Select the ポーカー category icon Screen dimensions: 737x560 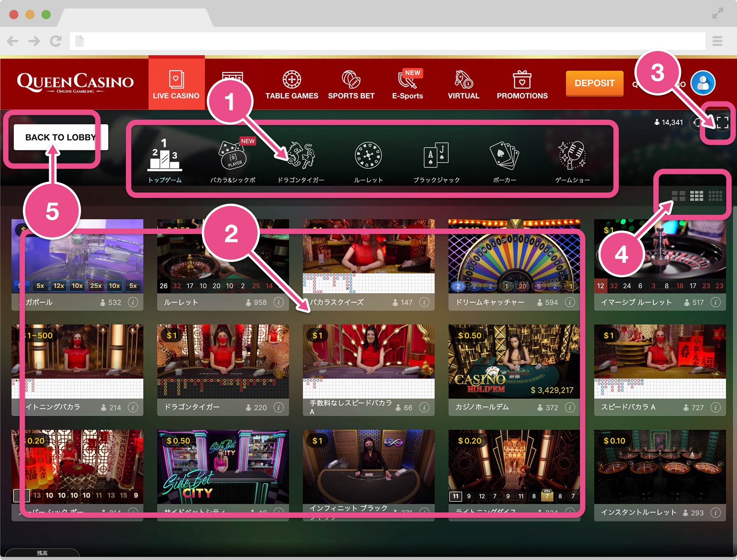[504, 161]
